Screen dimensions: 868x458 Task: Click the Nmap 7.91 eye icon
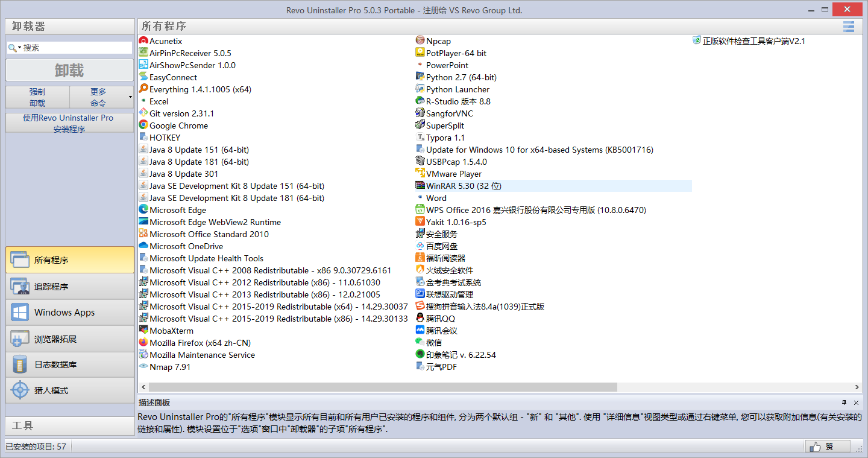(143, 367)
